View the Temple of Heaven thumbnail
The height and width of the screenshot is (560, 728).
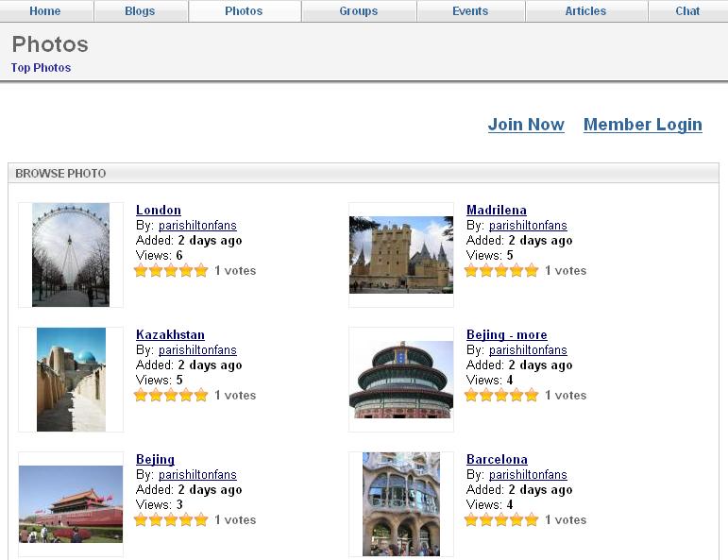pyautogui.click(x=401, y=380)
